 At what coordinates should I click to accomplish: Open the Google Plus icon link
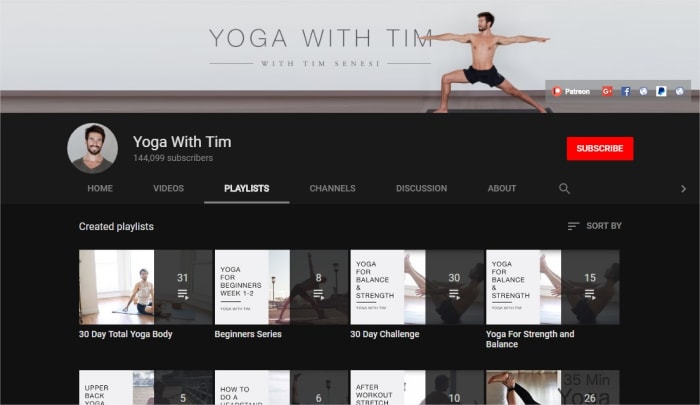coord(607,92)
